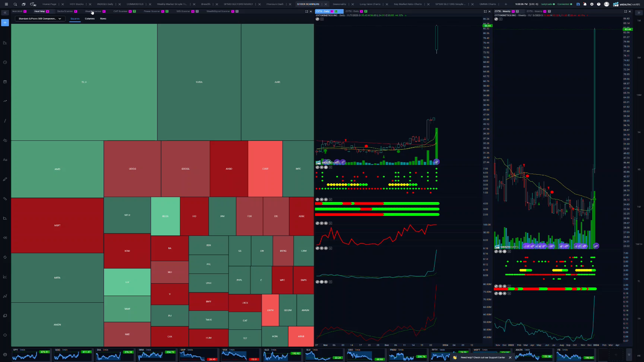The height and width of the screenshot is (362, 644).
Task: Click the TSLA heat map square
Action: 84,82
